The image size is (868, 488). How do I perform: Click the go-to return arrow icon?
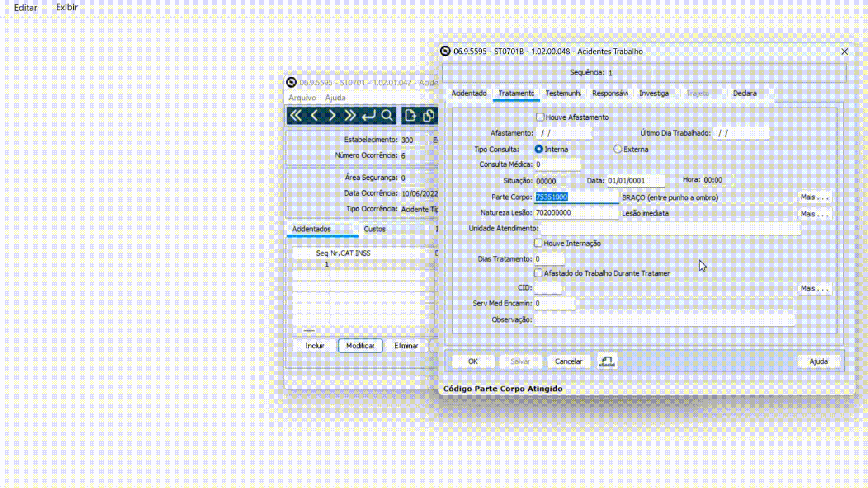368,116
